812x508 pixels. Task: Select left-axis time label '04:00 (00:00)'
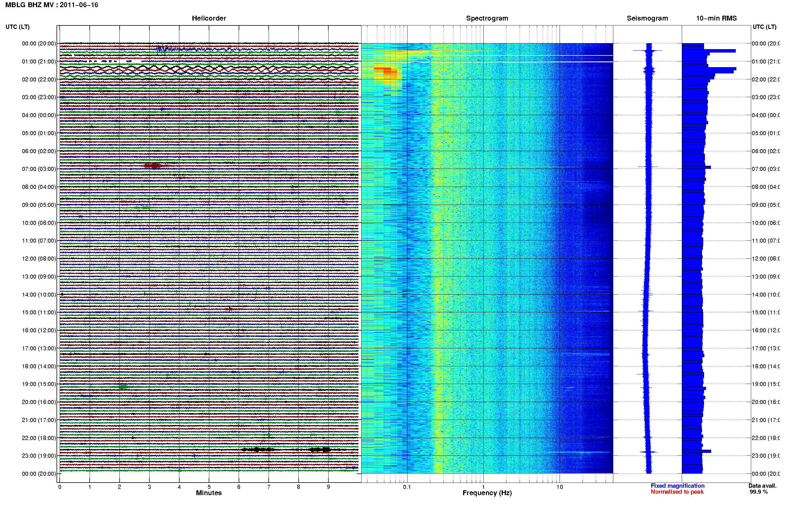click(39, 115)
